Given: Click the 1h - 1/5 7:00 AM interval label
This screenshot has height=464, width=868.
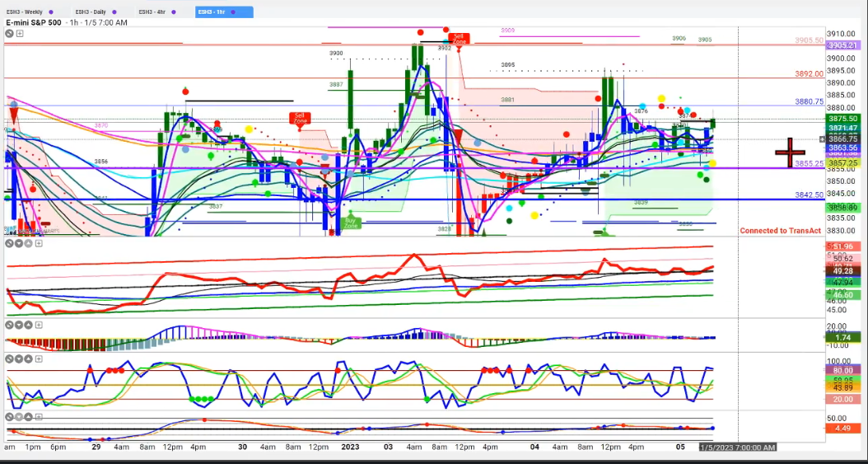Looking at the screenshot, I should tap(99, 23).
